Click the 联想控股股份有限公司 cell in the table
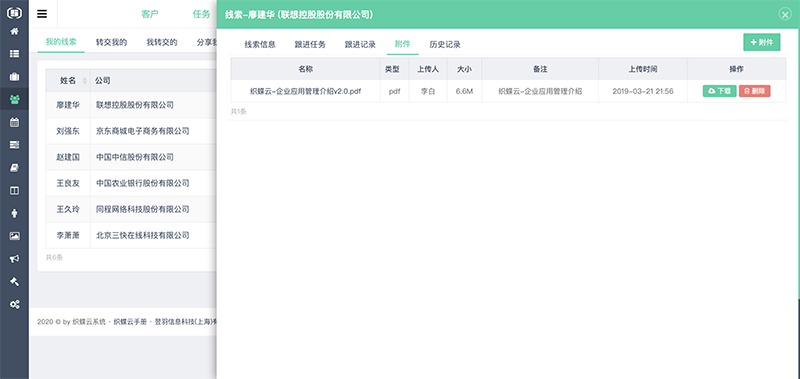This screenshot has width=800, height=379. pyautogui.click(x=135, y=105)
